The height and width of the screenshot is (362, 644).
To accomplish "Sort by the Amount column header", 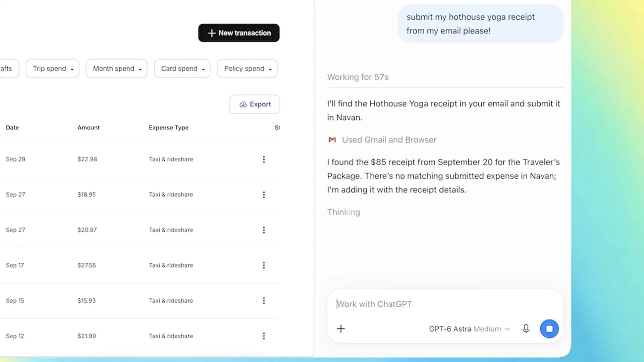I will click(89, 128).
